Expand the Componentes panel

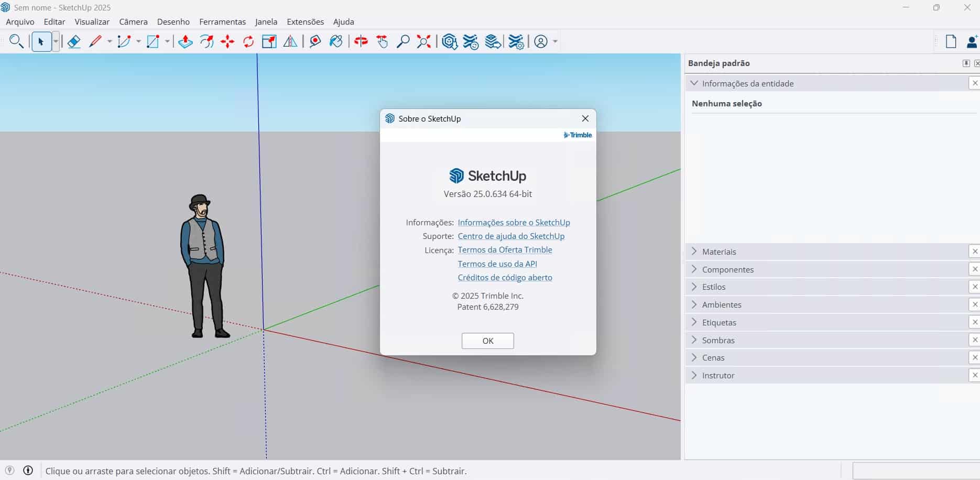tap(694, 269)
